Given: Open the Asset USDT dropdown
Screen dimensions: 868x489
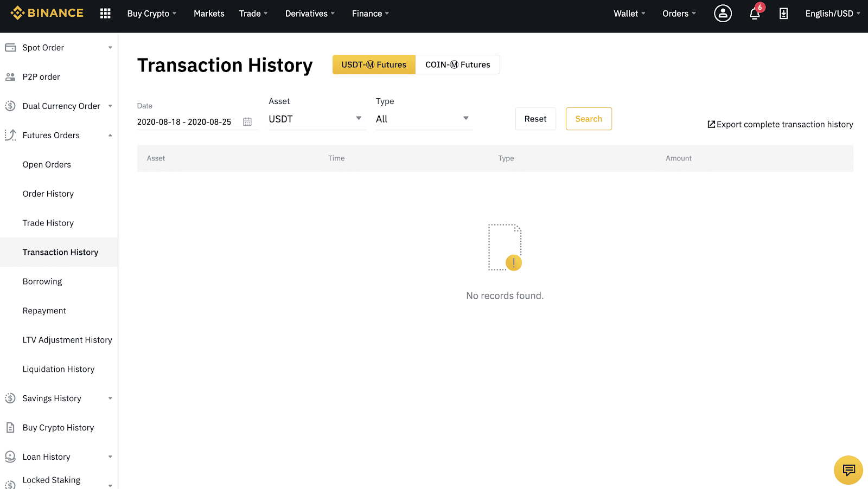Looking at the screenshot, I should [x=317, y=119].
